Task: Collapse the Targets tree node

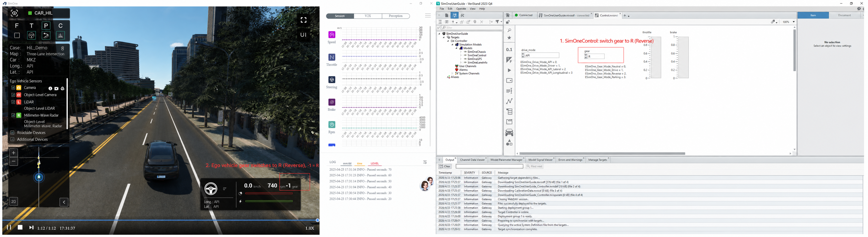Action: pos(444,37)
